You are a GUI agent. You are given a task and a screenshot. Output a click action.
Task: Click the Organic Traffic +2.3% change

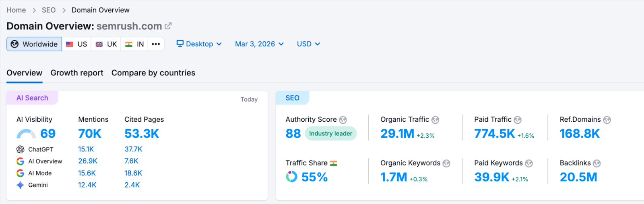coord(425,136)
